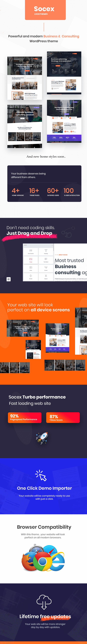Viewport: 87px width, 644px height.
Task: Click the 'Socex Turbo performance' heading
Action: point(37,397)
